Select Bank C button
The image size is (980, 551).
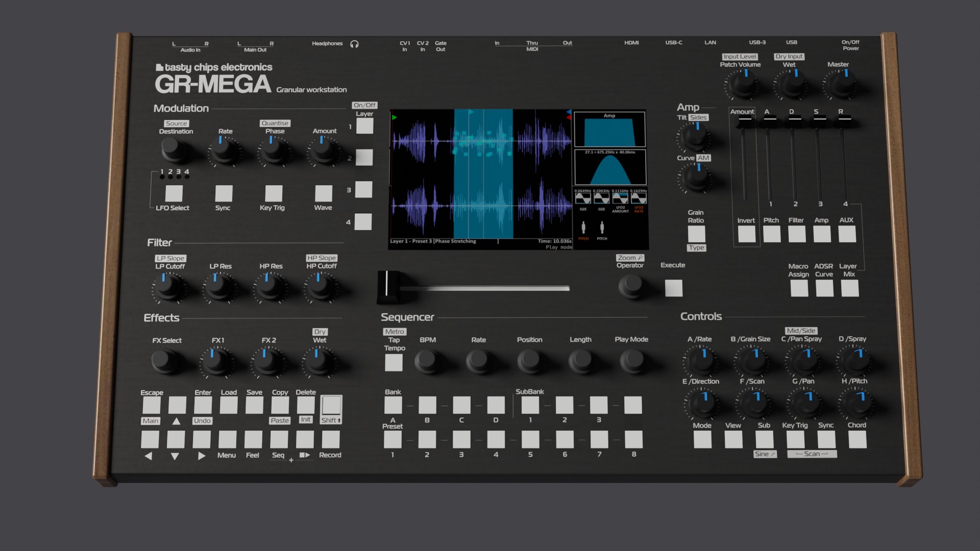[x=461, y=405]
